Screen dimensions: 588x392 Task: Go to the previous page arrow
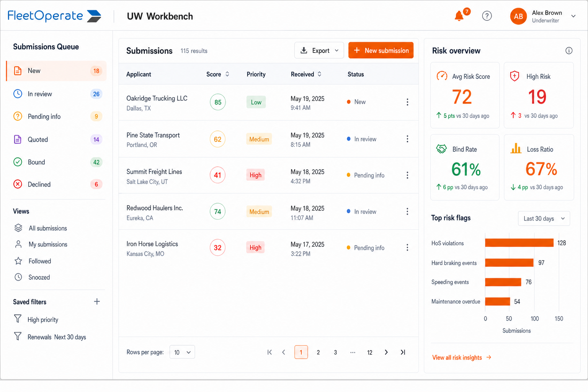(x=284, y=352)
